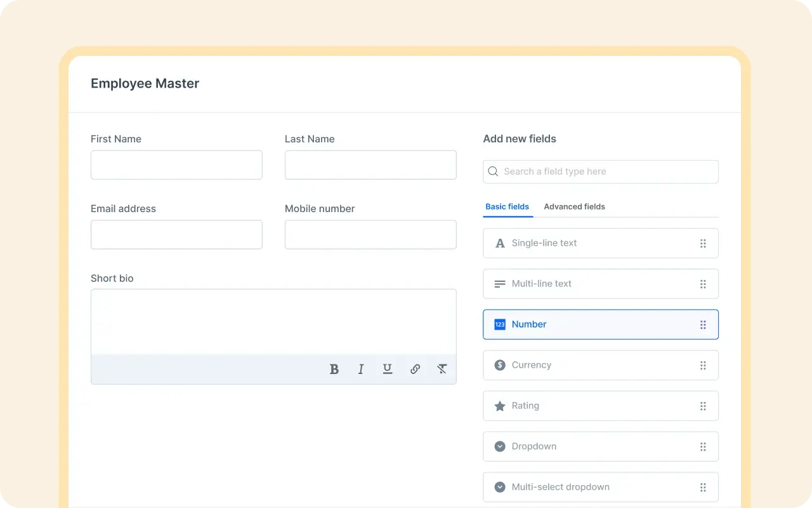The height and width of the screenshot is (508, 812).
Task: Switch to the Basic fields tab
Action: pyautogui.click(x=507, y=206)
